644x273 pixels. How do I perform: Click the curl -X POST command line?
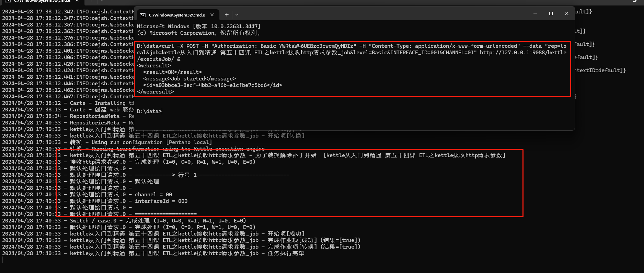pyautogui.click(x=352, y=46)
